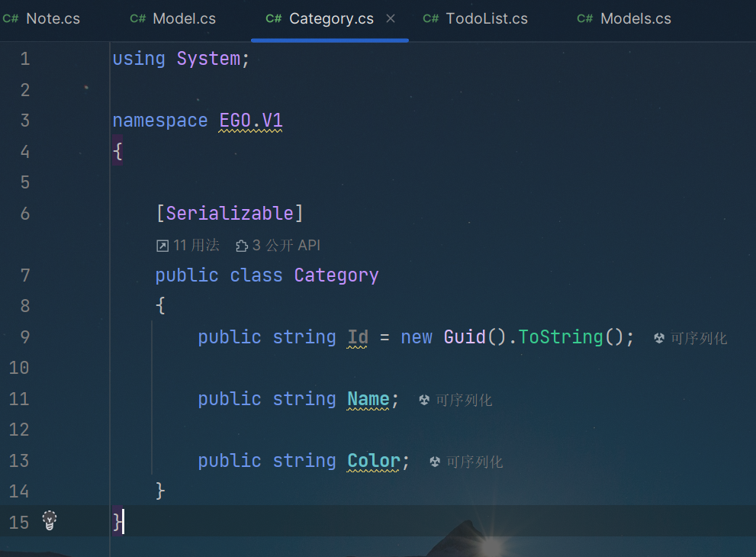Switch to the Note.cs tab

[x=53, y=19]
